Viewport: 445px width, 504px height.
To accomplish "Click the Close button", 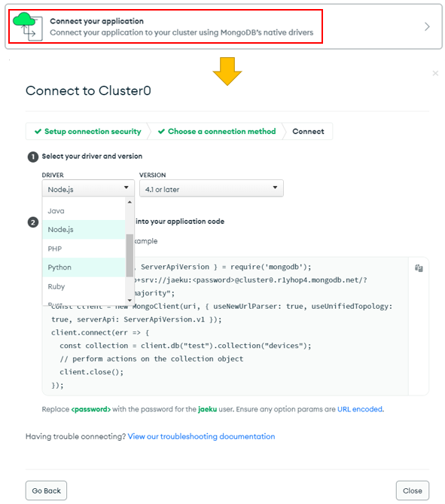I will [x=412, y=490].
